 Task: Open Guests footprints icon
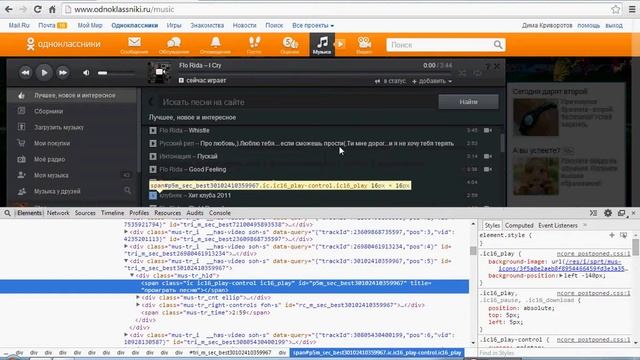pyautogui.click(x=254, y=44)
